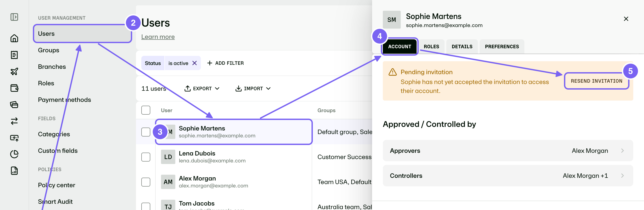Open the Import dropdown
644x210 pixels.
253,88
